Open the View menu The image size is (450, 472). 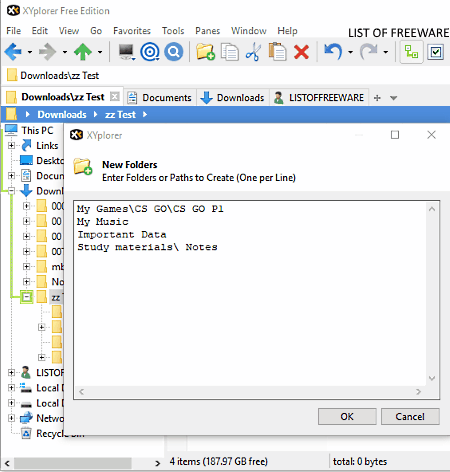69,31
